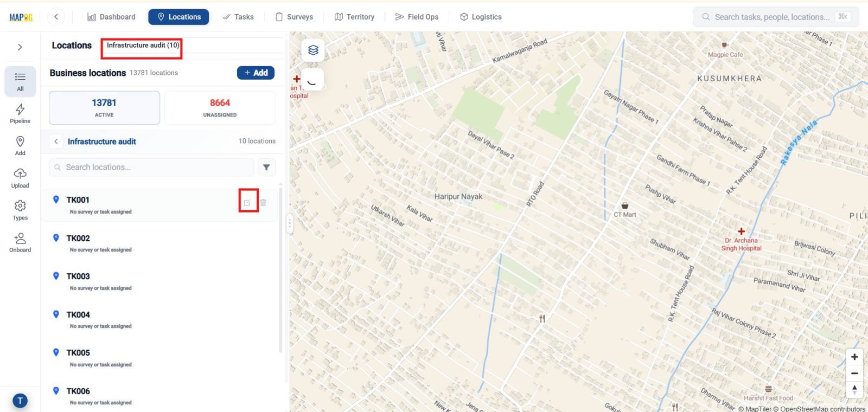Select location row TK006
The width and height of the screenshot is (868, 412).
coord(159,396)
